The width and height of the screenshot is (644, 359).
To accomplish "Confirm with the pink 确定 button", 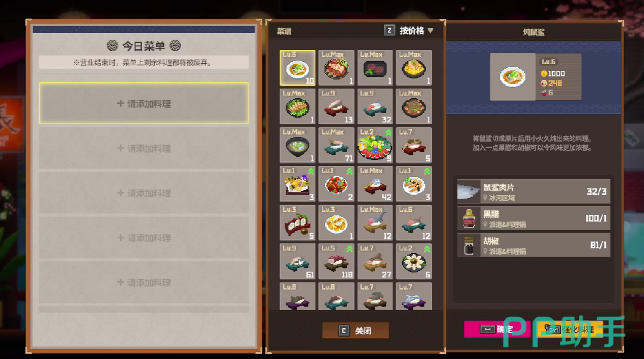I will [x=497, y=329].
